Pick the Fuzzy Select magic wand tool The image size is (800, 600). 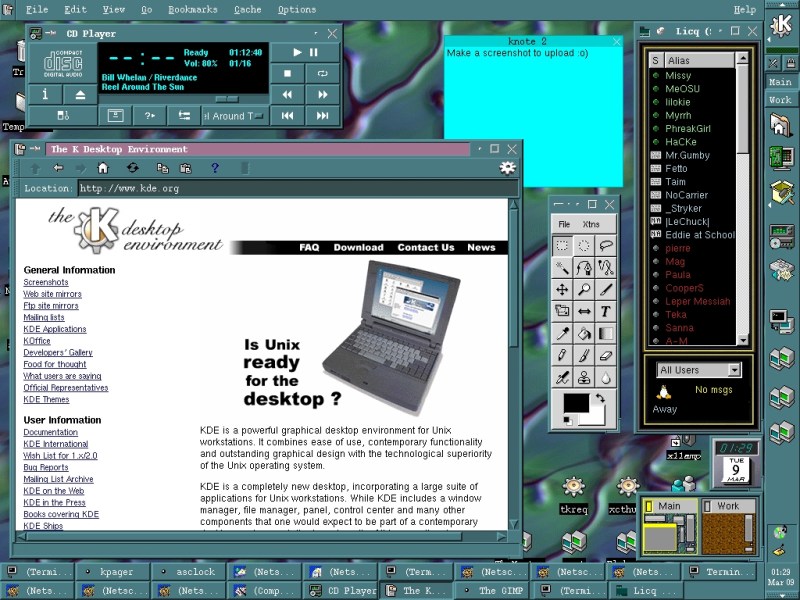(x=562, y=268)
